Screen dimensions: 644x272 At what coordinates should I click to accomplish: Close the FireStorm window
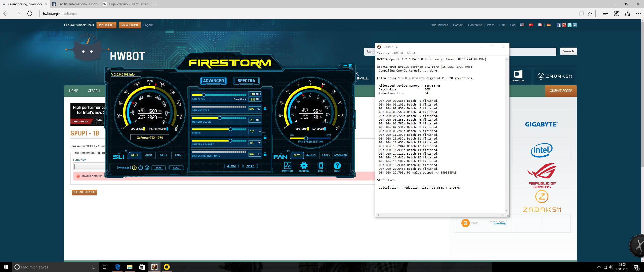coord(350,65)
